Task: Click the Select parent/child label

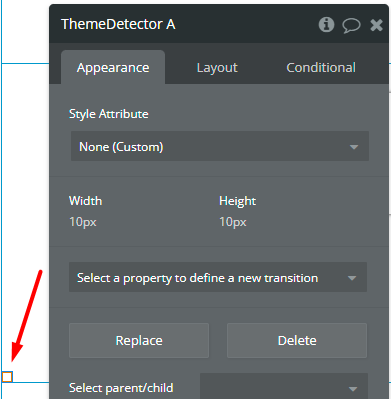Action: point(121,388)
